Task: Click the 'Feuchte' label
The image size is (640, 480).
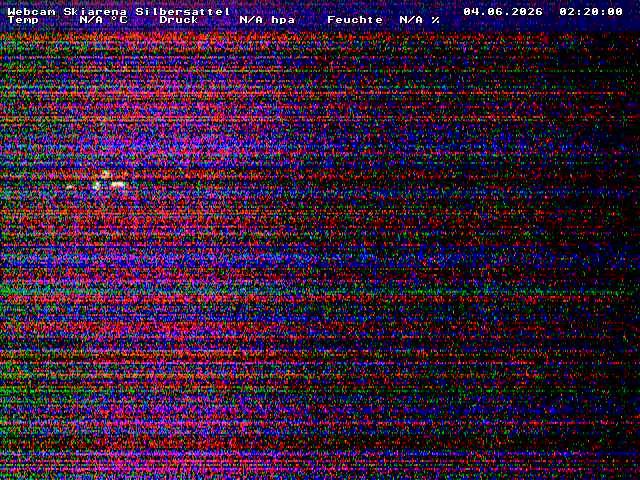Action: tap(355, 20)
